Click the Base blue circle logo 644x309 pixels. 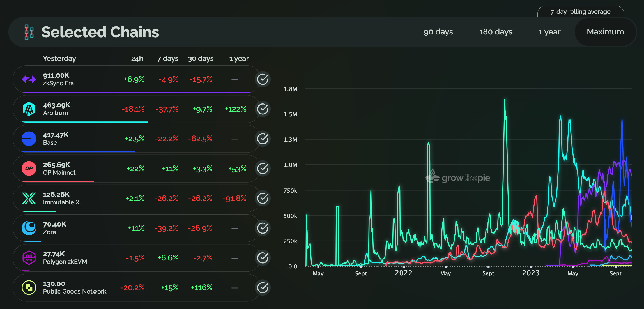29,139
